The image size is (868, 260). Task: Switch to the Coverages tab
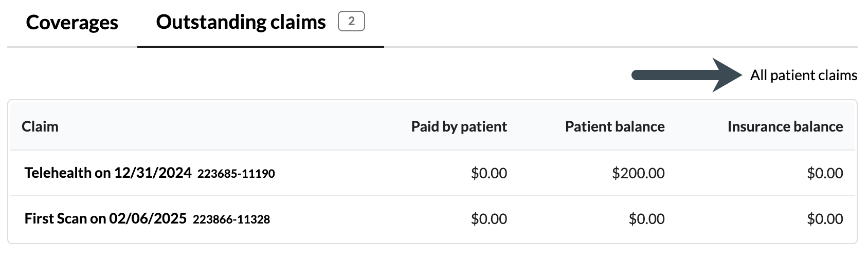tap(72, 23)
